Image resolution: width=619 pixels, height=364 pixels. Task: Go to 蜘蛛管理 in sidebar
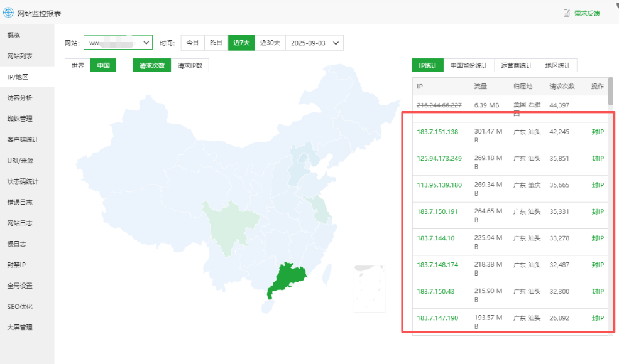click(x=20, y=119)
